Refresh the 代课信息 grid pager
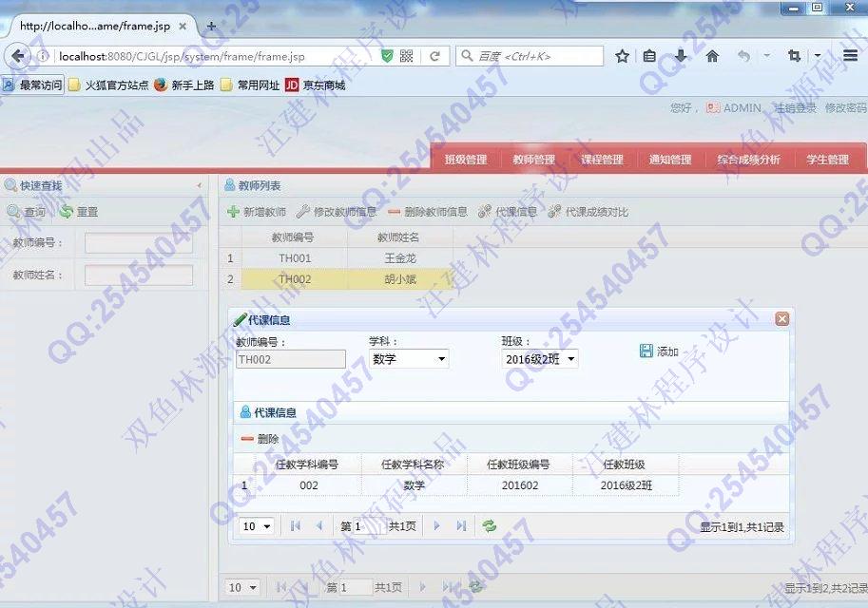Screen dimensions: 868x608 tap(489, 525)
